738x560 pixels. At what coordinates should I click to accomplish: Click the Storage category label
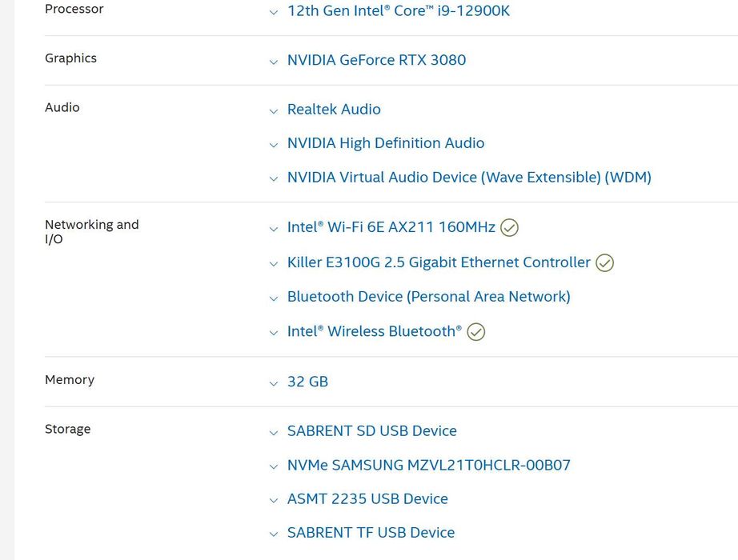pos(68,429)
